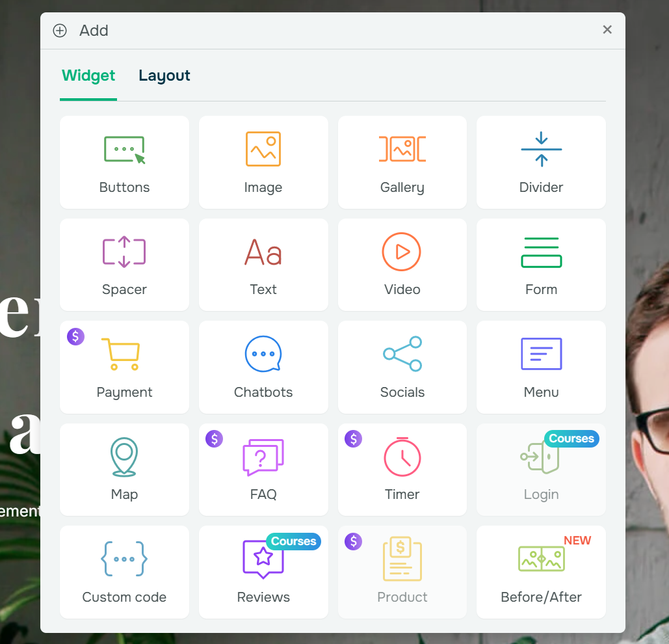Screen dimensions: 669x644
Task: Add the premium Payment widget
Action: pos(124,367)
